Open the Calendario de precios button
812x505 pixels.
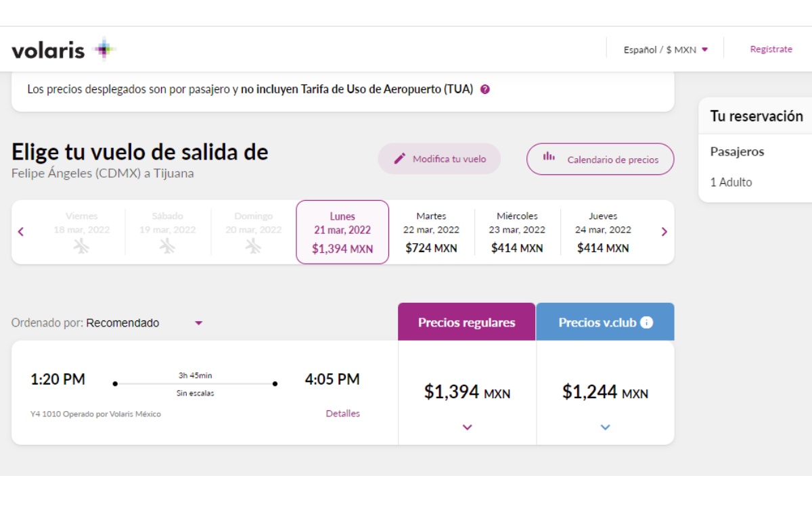[x=600, y=160]
